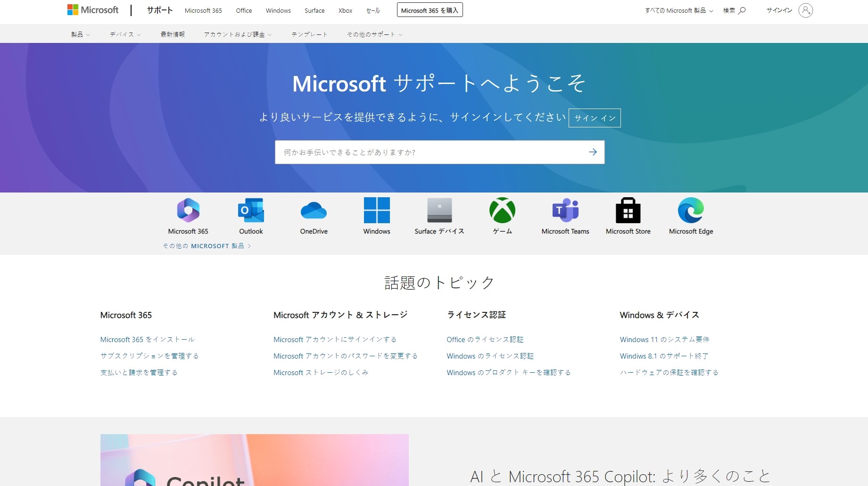The width and height of the screenshot is (868, 486).
Task: Open the Windows 11 のシステム要件 link
Action: (x=664, y=339)
